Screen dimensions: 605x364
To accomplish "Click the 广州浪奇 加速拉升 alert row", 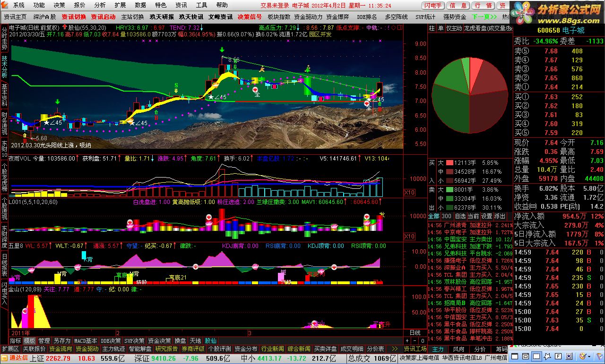I will (470, 225).
